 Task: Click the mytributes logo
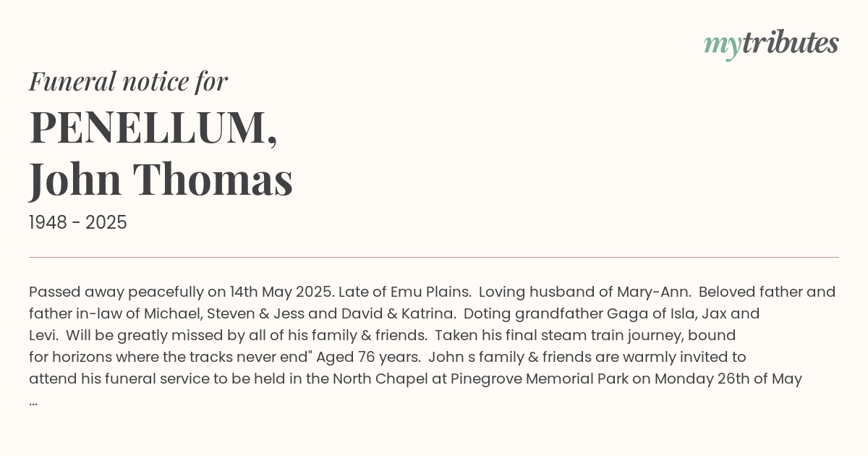[x=771, y=44]
